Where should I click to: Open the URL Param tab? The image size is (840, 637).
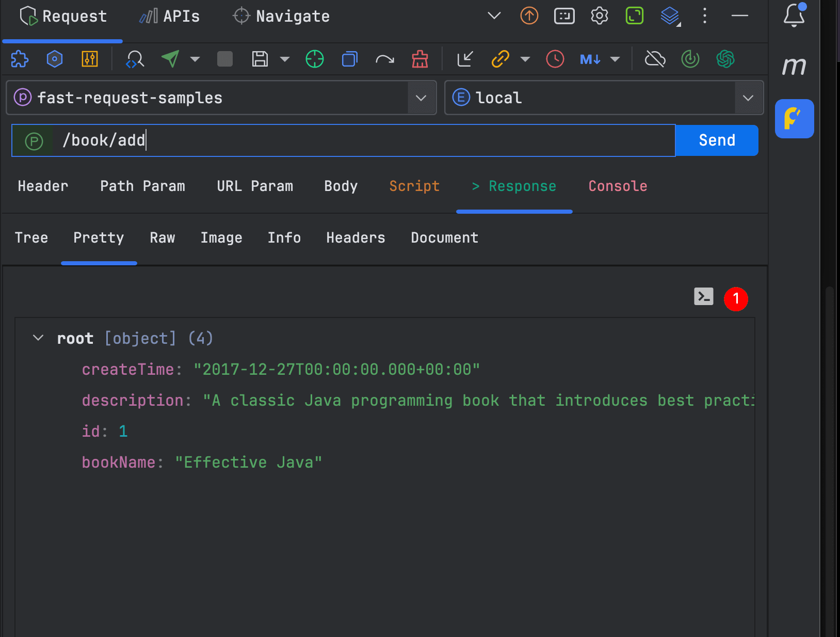pyautogui.click(x=255, y=186)
